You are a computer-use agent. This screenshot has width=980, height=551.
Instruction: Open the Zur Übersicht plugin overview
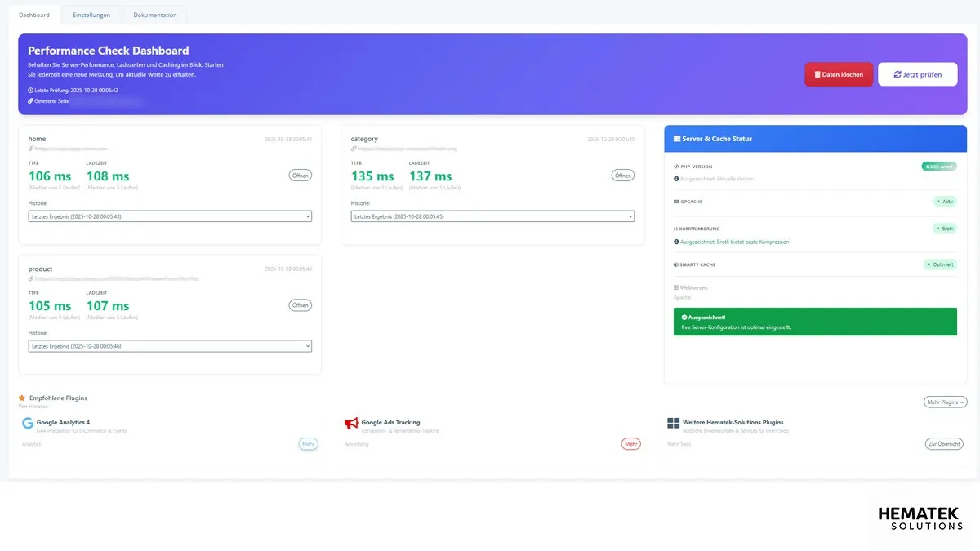click(944, 444)
